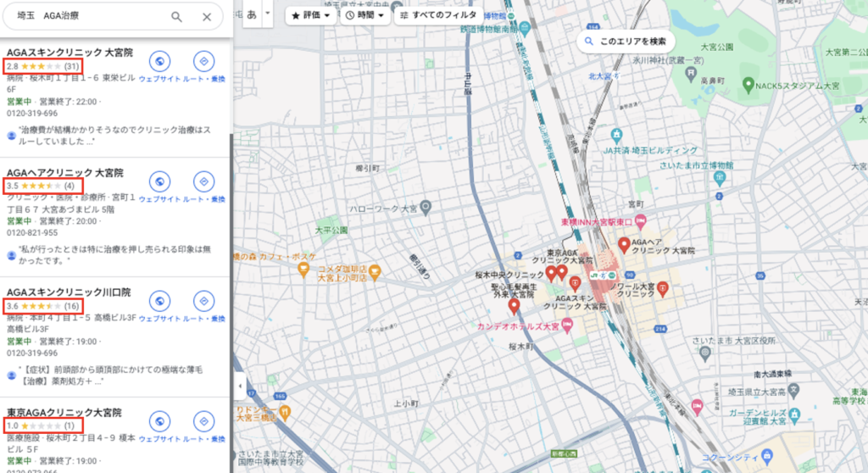Viewport: 868px width, 473px height.
Task: Click the 東横INN大宮駅東口 hotel marker
Action: coord(641,221)
